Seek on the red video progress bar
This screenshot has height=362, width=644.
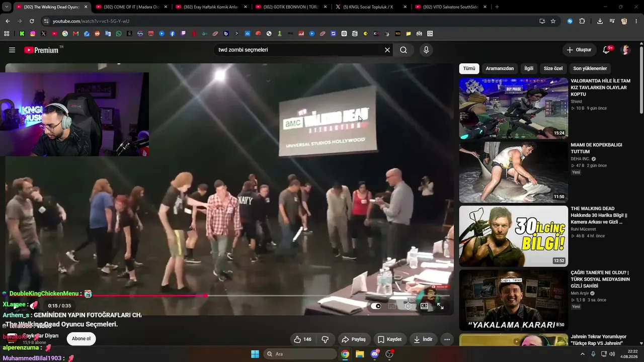229,296
